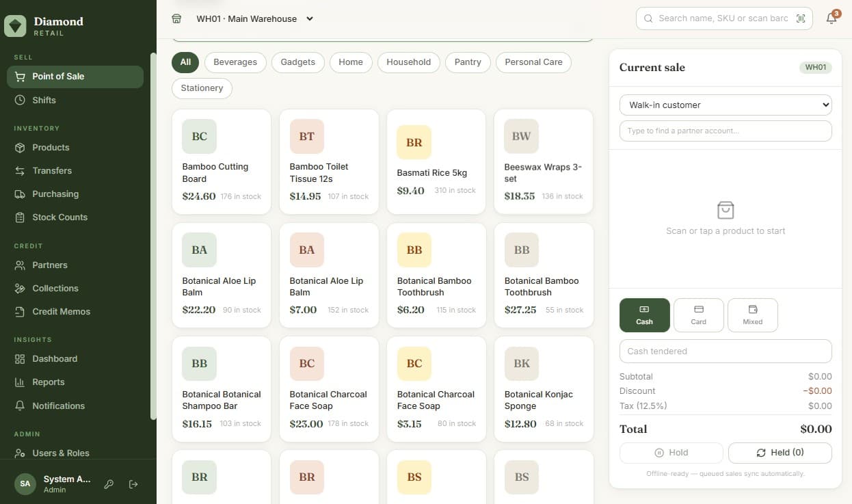Open the Shifts page
The height and width of the screenshot is (504, 852).
[75, 100]
